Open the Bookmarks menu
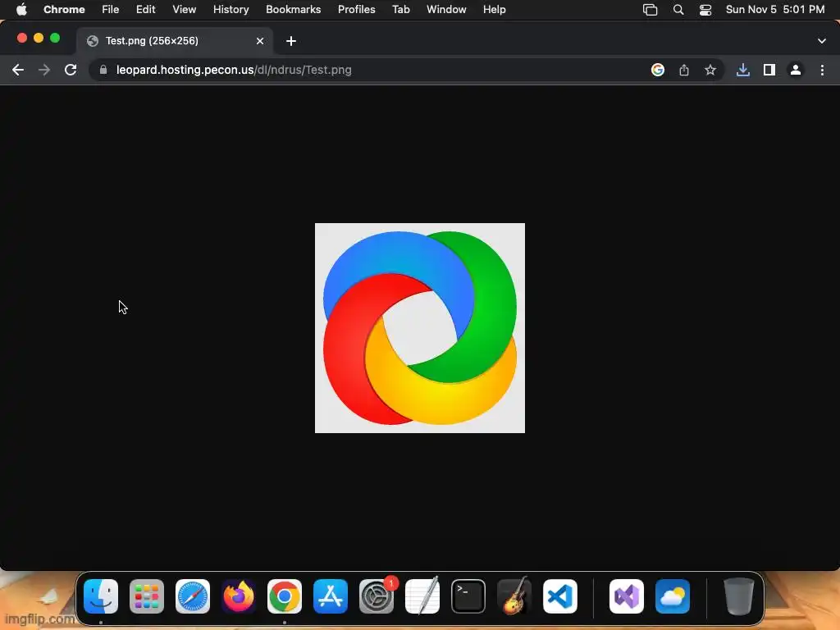 pyautogui.click(x=294, y=10)
